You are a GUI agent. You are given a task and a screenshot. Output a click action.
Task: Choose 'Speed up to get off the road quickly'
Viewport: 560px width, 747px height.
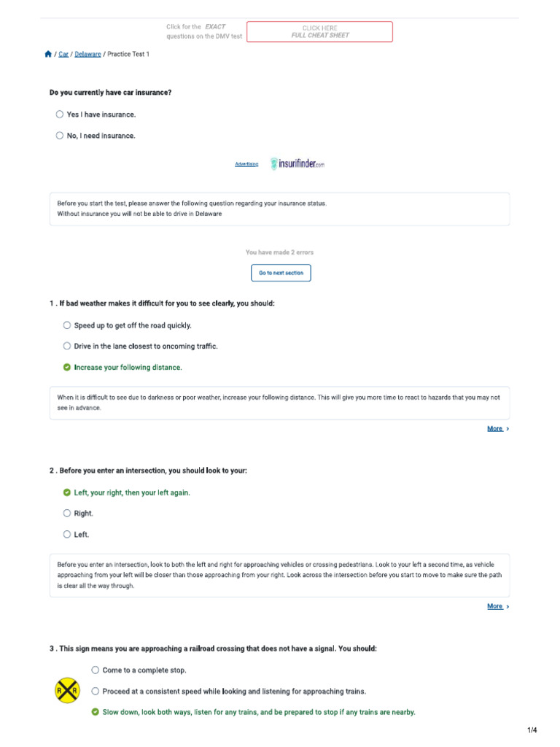click(x=67, y=325)
